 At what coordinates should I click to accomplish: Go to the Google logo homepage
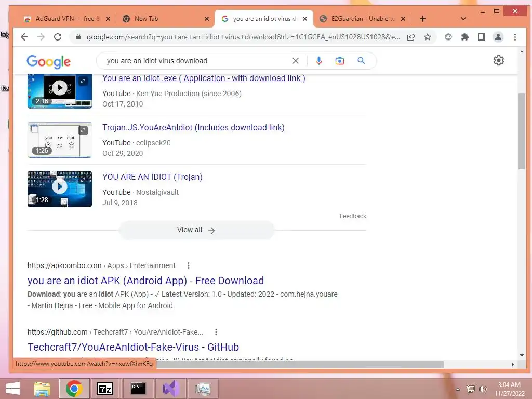point(48,61)
